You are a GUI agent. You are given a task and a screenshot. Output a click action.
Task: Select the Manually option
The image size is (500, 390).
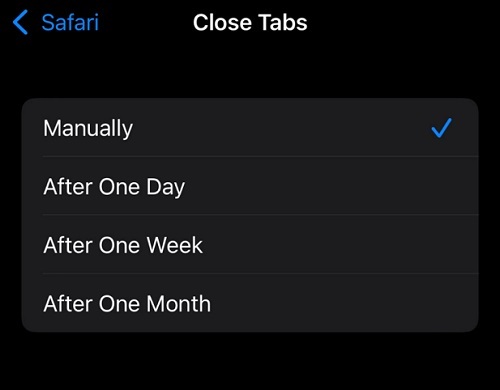point(250,127)
